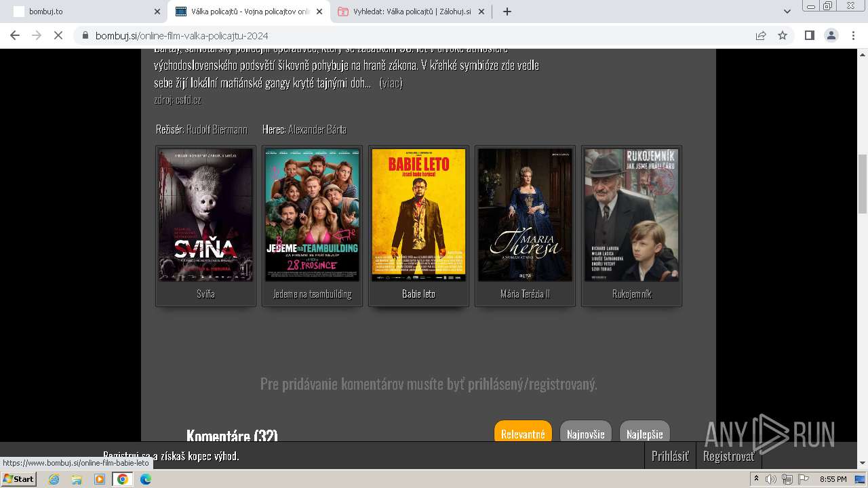The width and height of the screenshot is (868, 488).
Task: Sort comments by Najlepšie
Action: (644, 433)
